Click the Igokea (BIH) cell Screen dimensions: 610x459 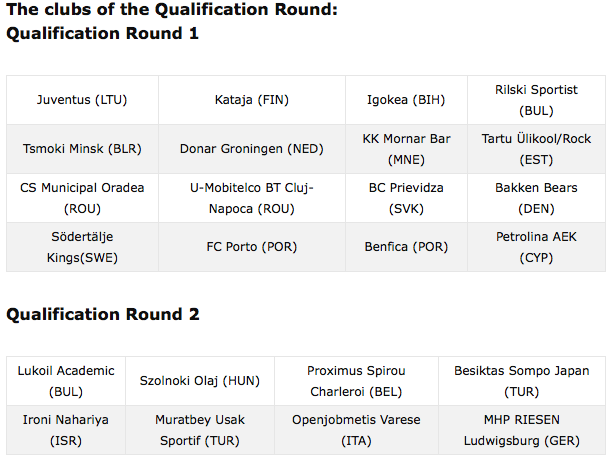click(x=406, y=100)
